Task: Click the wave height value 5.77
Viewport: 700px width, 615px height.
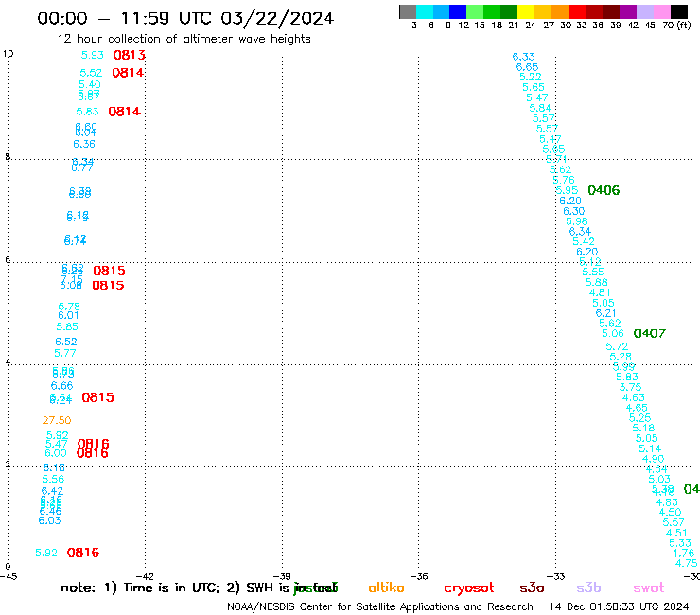Action: tap(65, 353)
